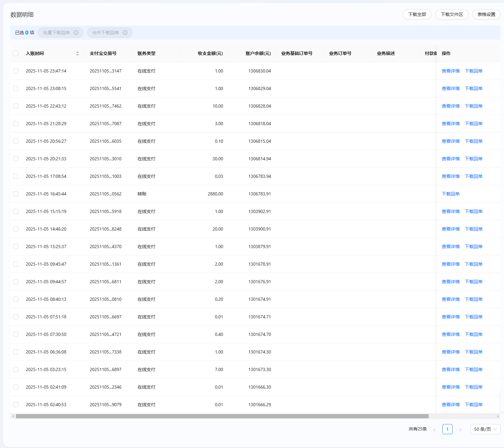Click info icon beside 批量下载回单
Screen dimensions: 504x448
[x=76, y=33]
